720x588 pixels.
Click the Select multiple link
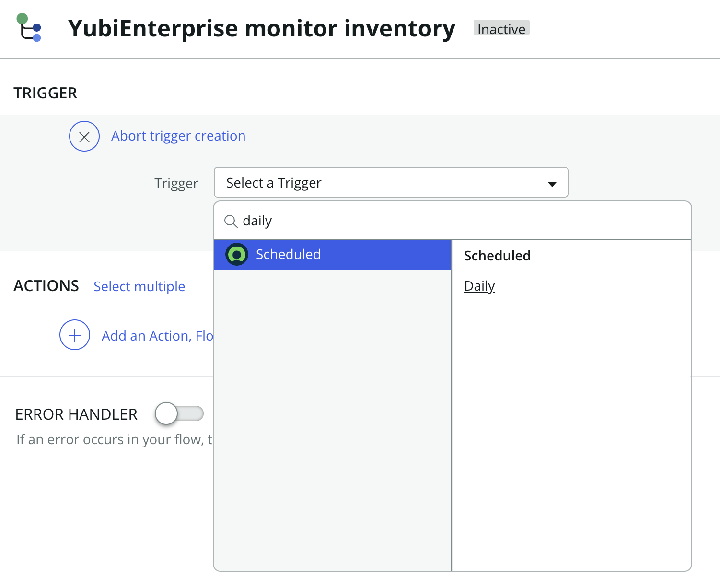tap(139, 286)
